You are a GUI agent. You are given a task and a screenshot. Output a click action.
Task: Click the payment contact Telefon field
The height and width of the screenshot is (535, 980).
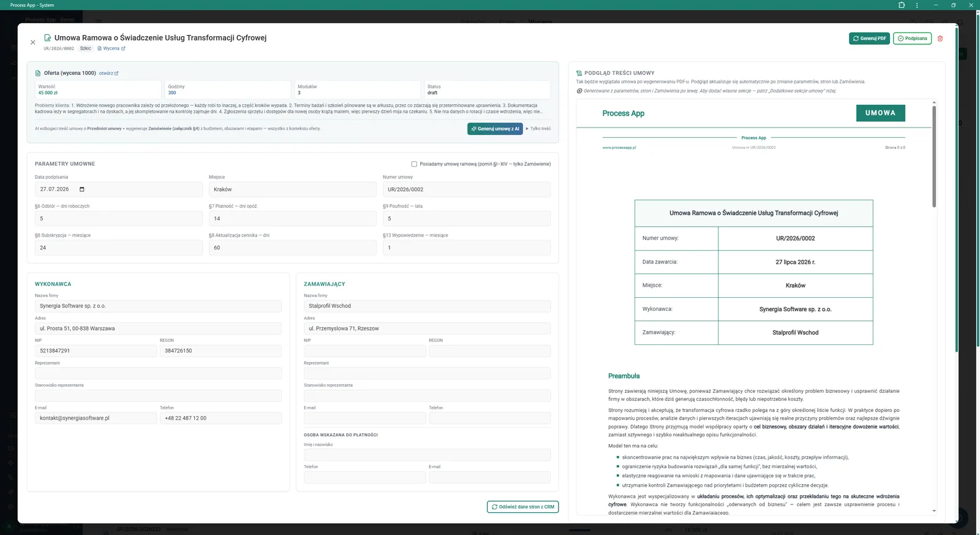(x=364, y=477)
